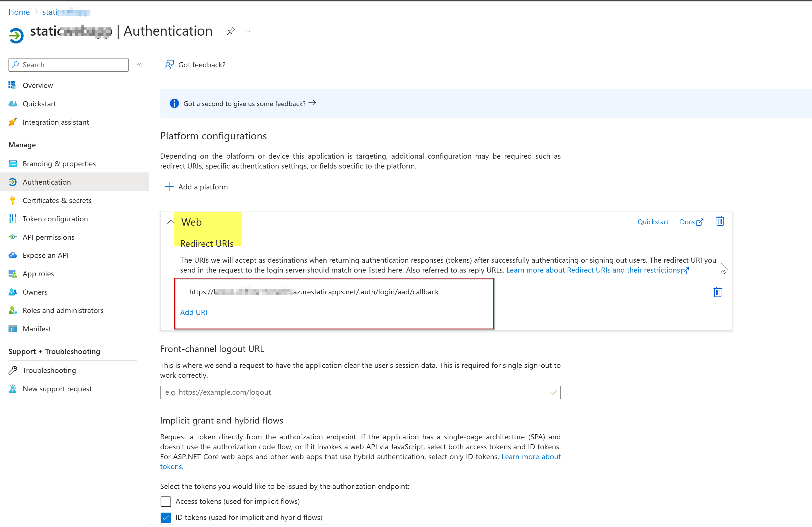The width and height of the screenshot is (812, 527).
Task: Click the plus icon to add platform
Action: pos(169,187)
